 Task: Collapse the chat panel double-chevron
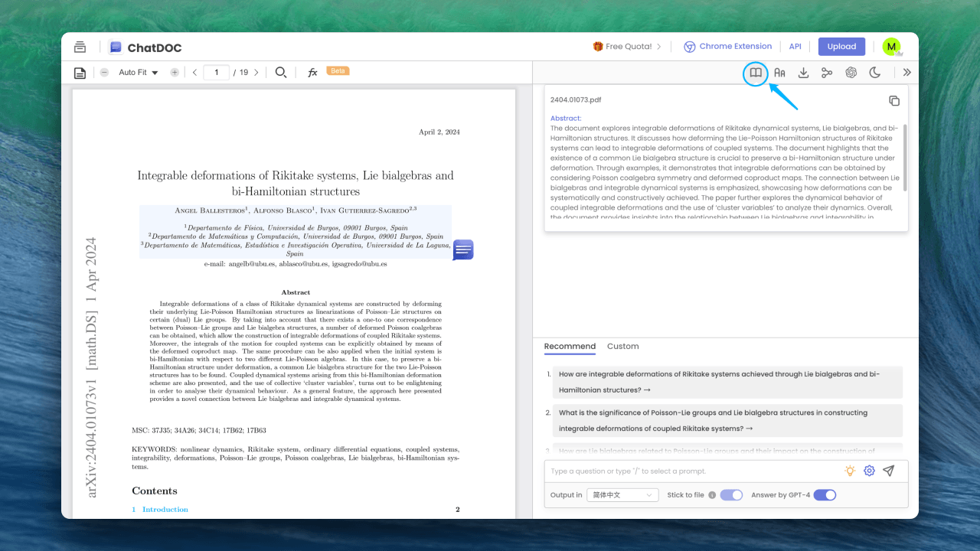(907, 73)
